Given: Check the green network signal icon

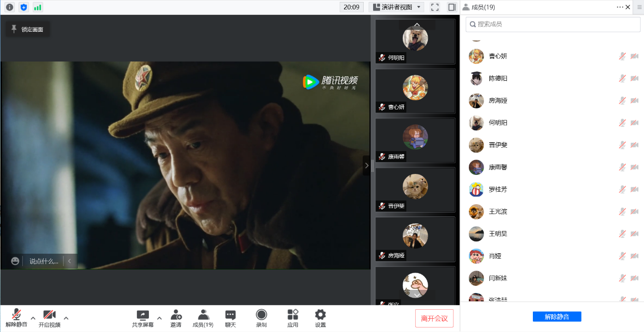Looking at the screenshot, I should tap(38, 7).
